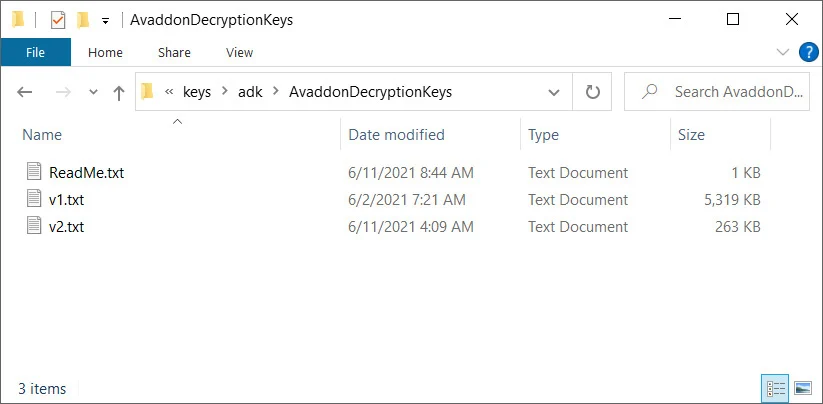Expand the ribbon with the chevron
Screen dimensions: 823x404
click(x=783, y=52)
